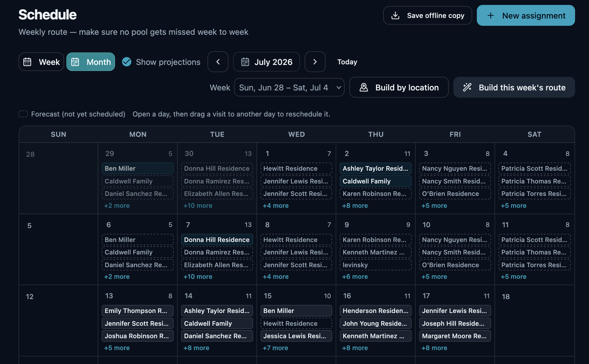The image size is (589, 364).
Task: Open Ben Miller visit on June 29
Action: pyautogui.click(x=138, y=168)
